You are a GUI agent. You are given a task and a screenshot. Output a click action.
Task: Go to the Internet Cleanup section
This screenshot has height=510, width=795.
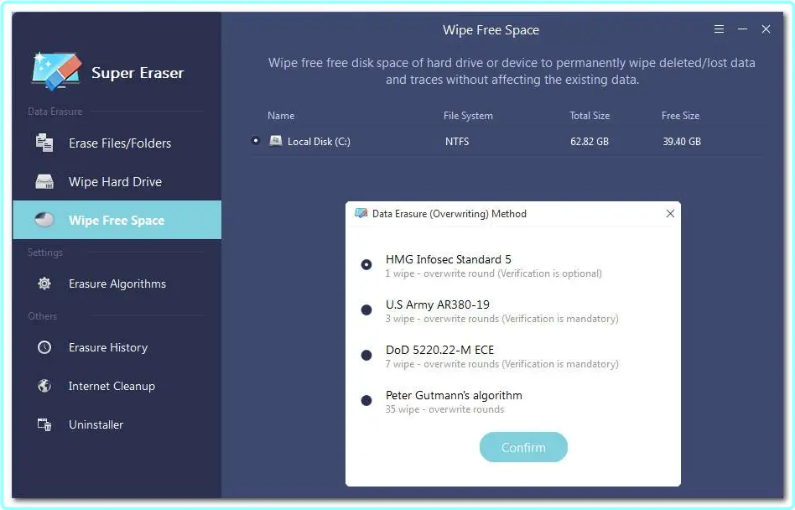(x=111, y=386)
